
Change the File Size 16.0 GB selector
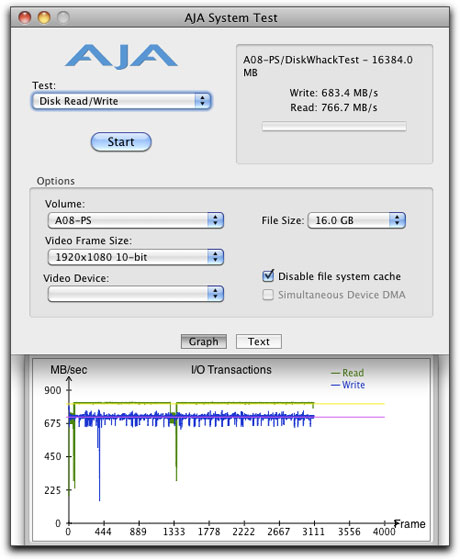[x=356, y=220]
